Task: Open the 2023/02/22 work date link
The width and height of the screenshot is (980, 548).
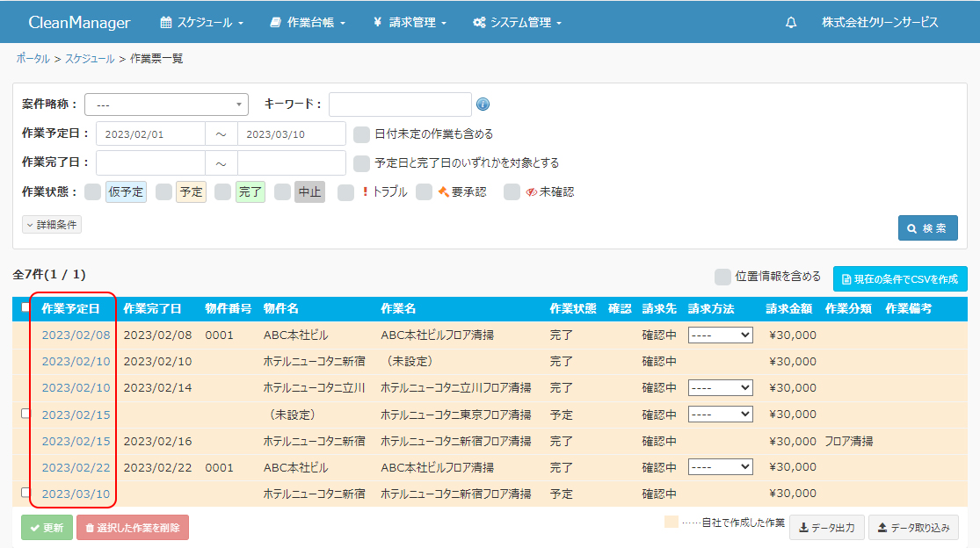Action: tap(76, 467)
